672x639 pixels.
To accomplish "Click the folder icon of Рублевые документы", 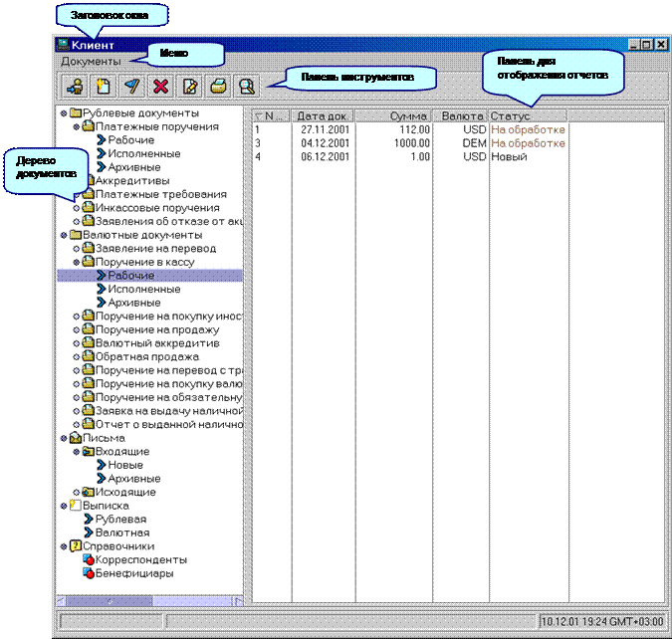I will [x=76, y=112].
